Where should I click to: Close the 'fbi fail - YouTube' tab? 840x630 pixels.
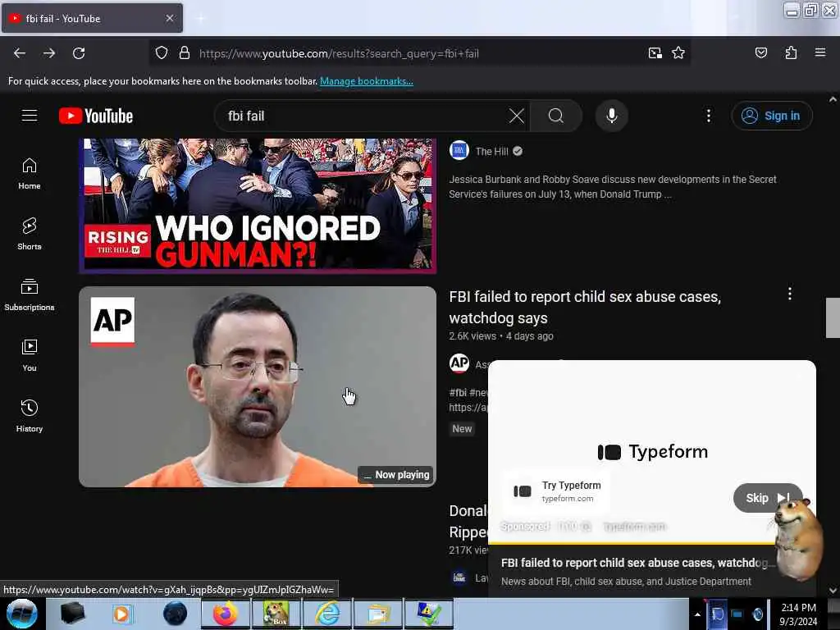tap(169, 18)
